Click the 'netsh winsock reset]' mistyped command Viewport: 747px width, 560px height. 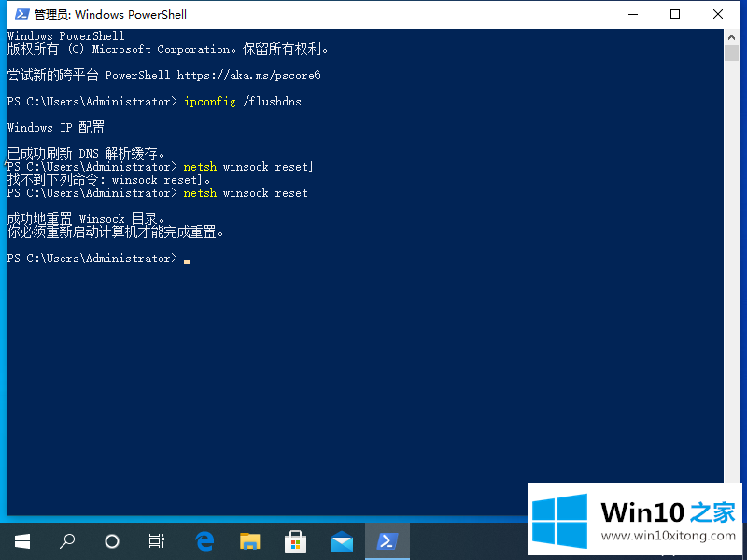(x=248, y=167)
